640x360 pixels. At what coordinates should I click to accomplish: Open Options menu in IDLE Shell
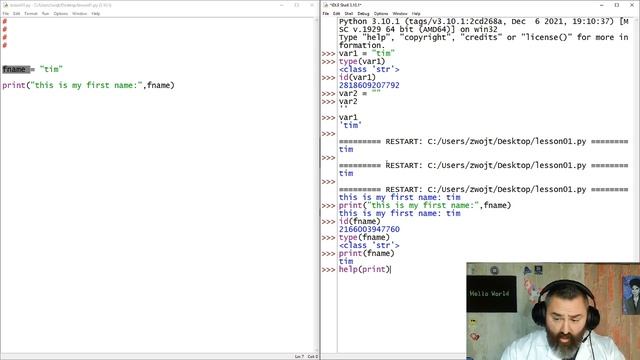(381, 13)
